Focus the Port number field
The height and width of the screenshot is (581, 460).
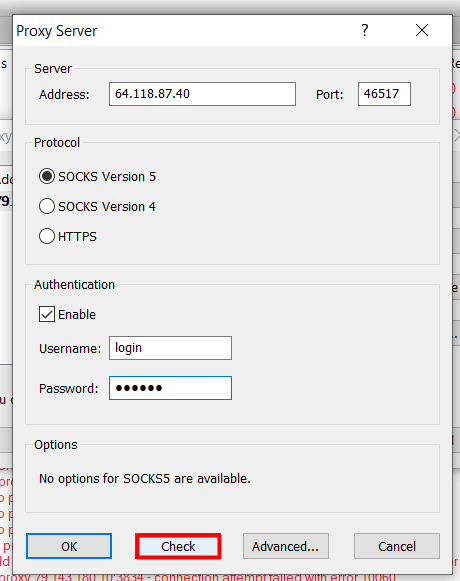[x=384, y=94]
